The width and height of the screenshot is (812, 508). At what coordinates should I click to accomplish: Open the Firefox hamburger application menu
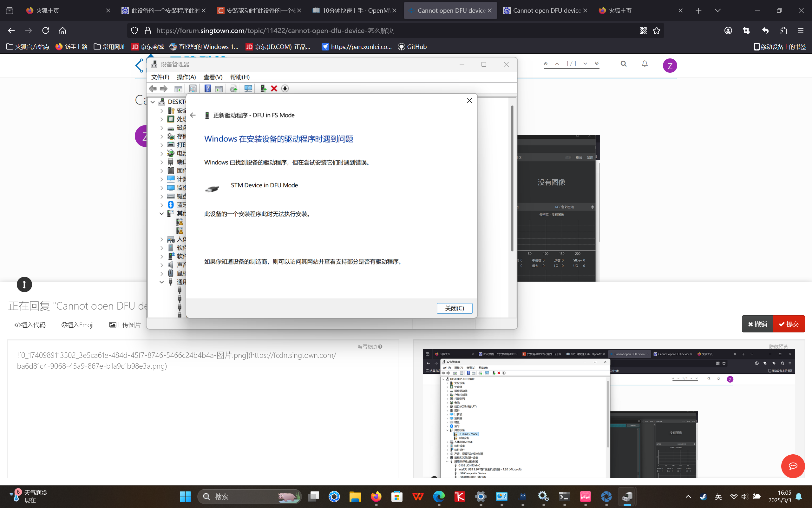tap(801, 30)
